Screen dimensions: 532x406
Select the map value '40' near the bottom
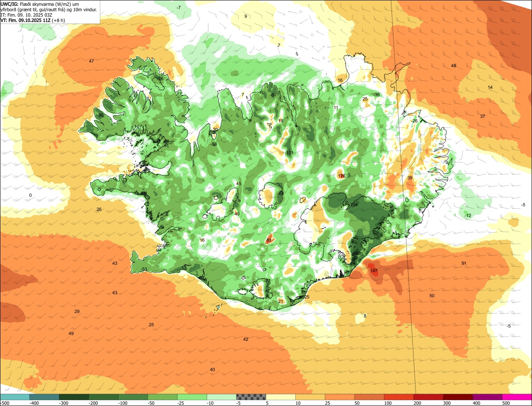click(212, 369)
